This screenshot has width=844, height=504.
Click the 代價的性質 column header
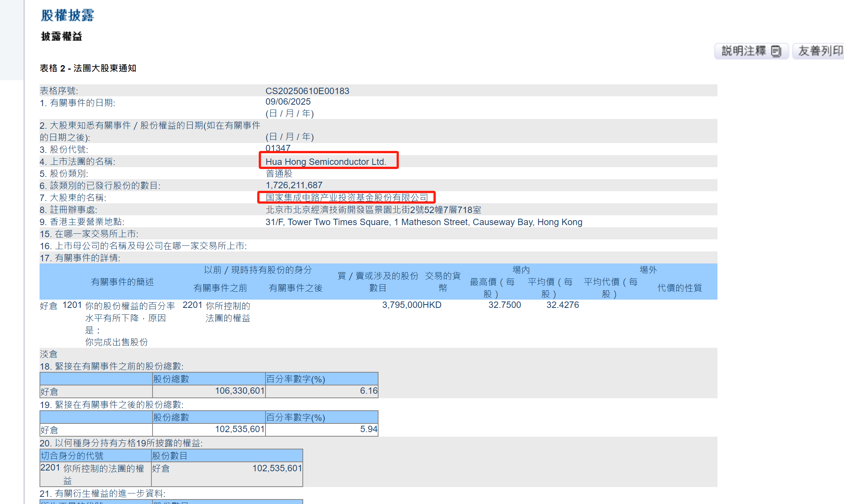680,288
